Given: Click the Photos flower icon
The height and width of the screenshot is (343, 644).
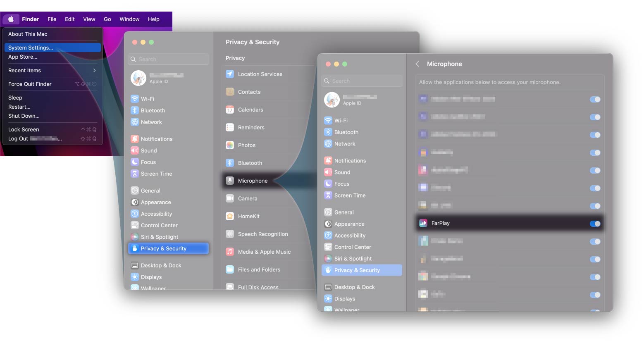Looking at the screenshot, I should pyautogui.click(x=230, y=145).
